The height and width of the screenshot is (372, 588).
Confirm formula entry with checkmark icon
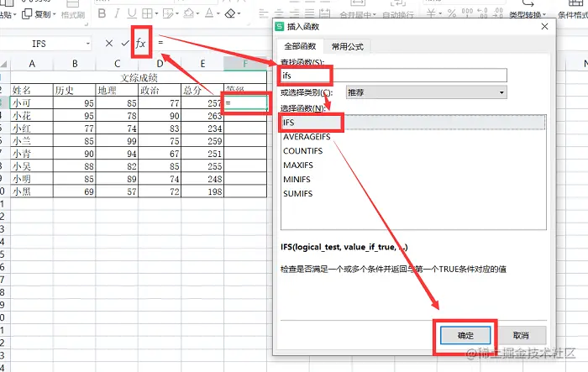125,43
